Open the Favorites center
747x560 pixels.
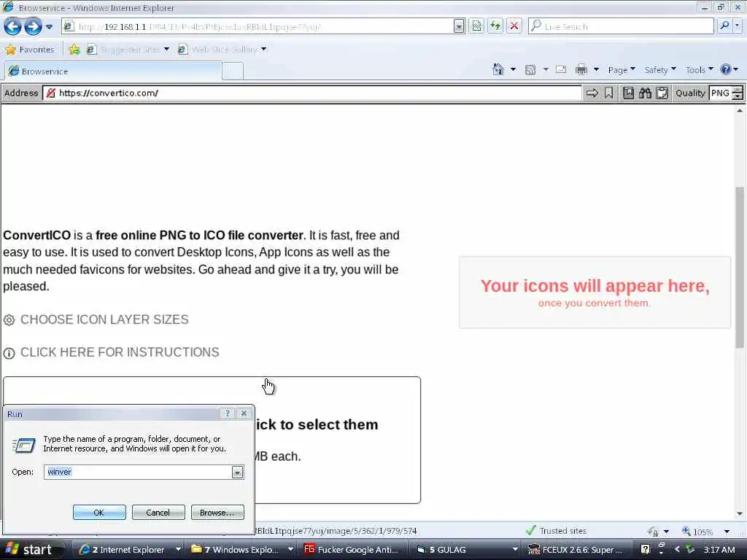[29, 50]
